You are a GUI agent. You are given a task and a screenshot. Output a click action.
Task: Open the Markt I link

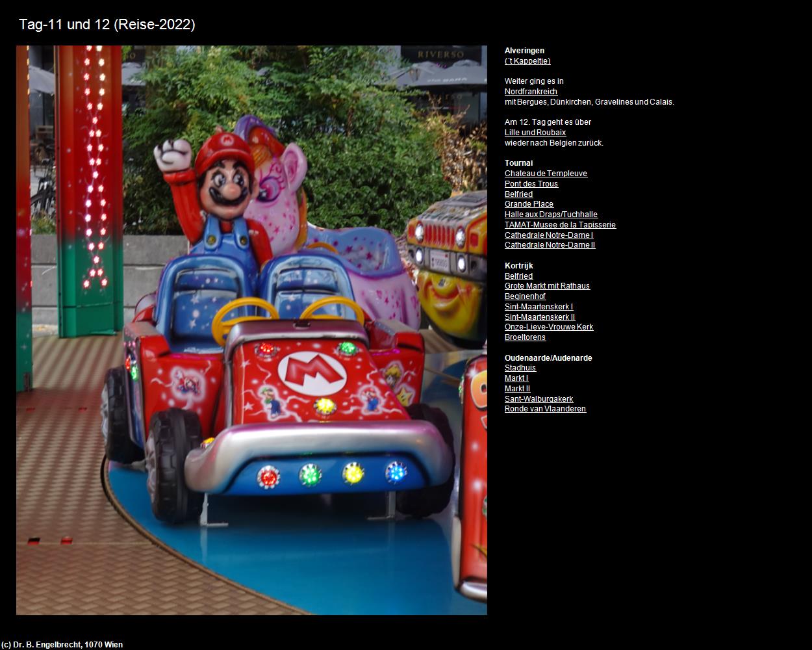[x=516, y=378]
